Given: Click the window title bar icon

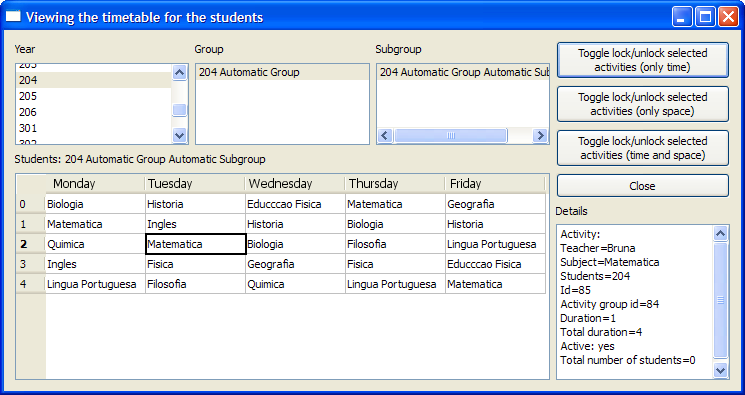Looking at the screenshot, I should [13, 17].
